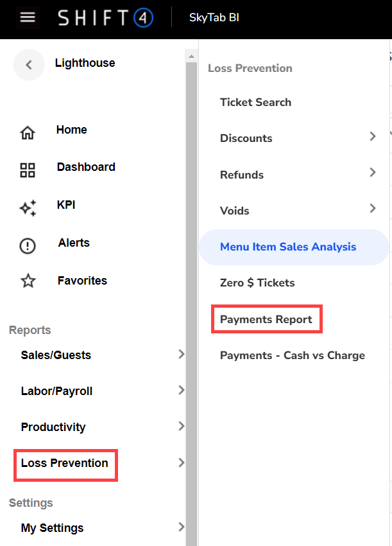Click the Alerts exclamation icon
The height and width of the screenshot is (546, 392).
pyautogui.click(x=28, y=246)
